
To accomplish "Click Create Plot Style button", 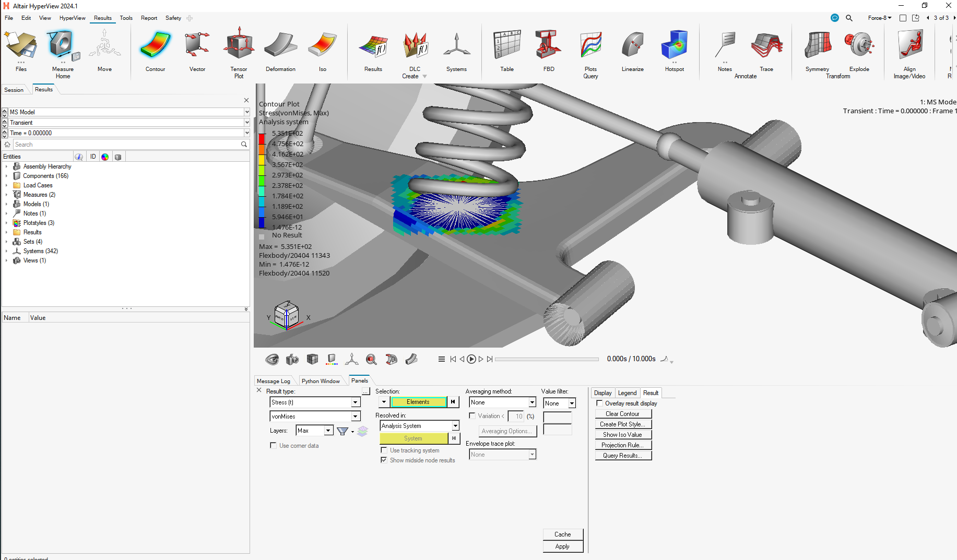I will 623,424.
